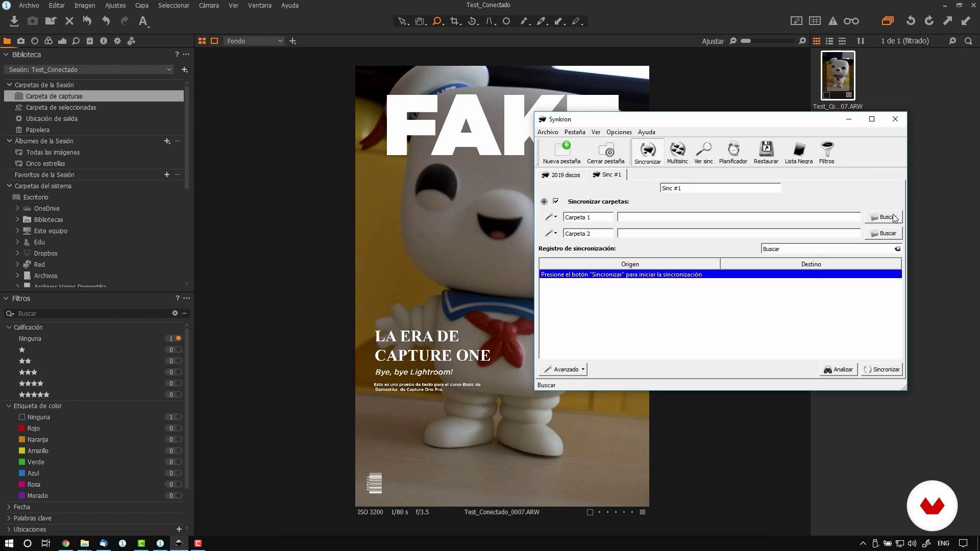The height and width of the screenshot is (551, 980).
Task: Click the proofing glasses icon
Action: [x=851, y=21]
